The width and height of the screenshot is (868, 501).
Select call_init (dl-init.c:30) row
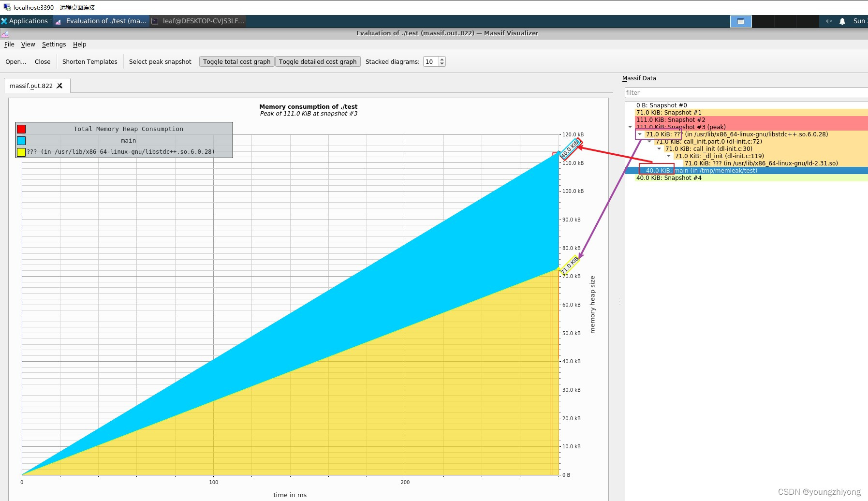point(765,148)
